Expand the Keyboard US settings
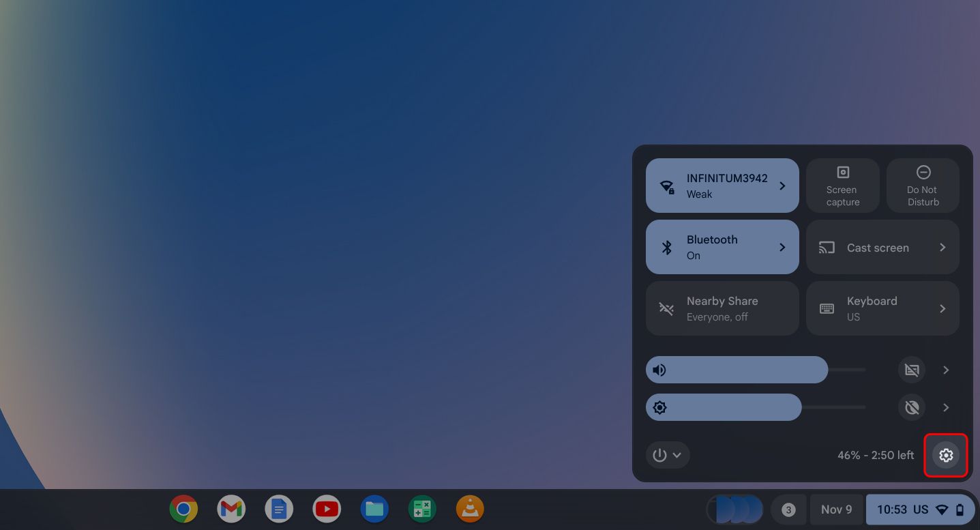 (942, 308)
